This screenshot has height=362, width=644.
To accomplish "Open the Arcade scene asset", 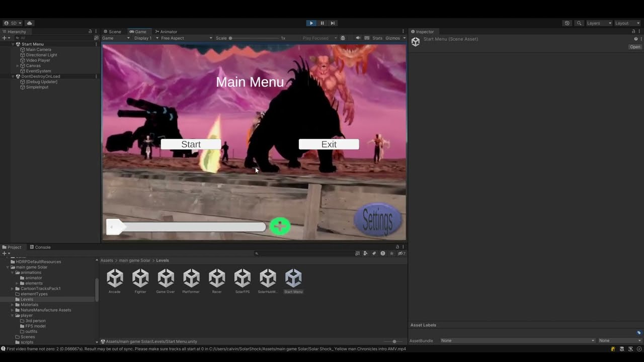I will point(115,281).
